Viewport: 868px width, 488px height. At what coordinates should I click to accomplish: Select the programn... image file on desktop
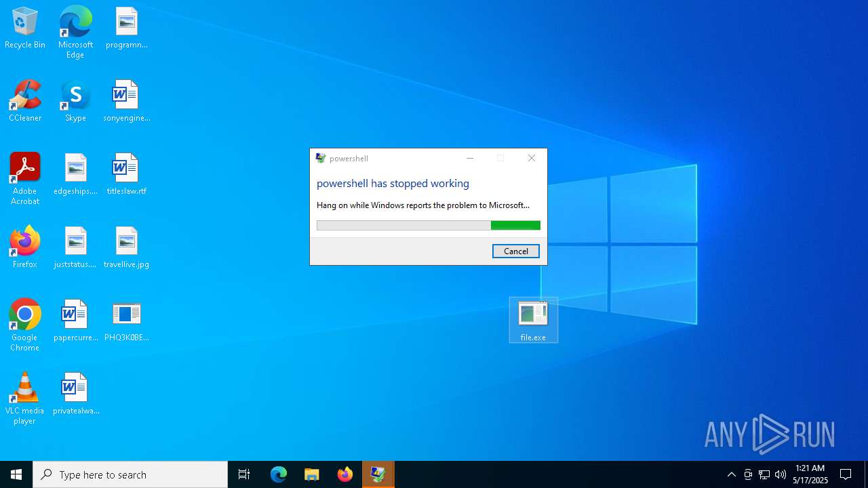[127, 28]
